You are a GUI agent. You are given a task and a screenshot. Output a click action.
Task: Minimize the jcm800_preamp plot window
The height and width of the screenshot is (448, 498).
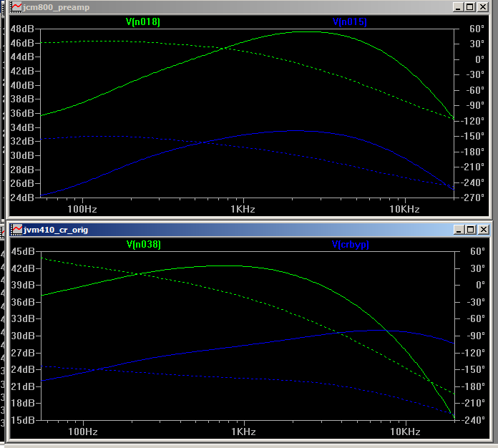[x=458, y=7]
